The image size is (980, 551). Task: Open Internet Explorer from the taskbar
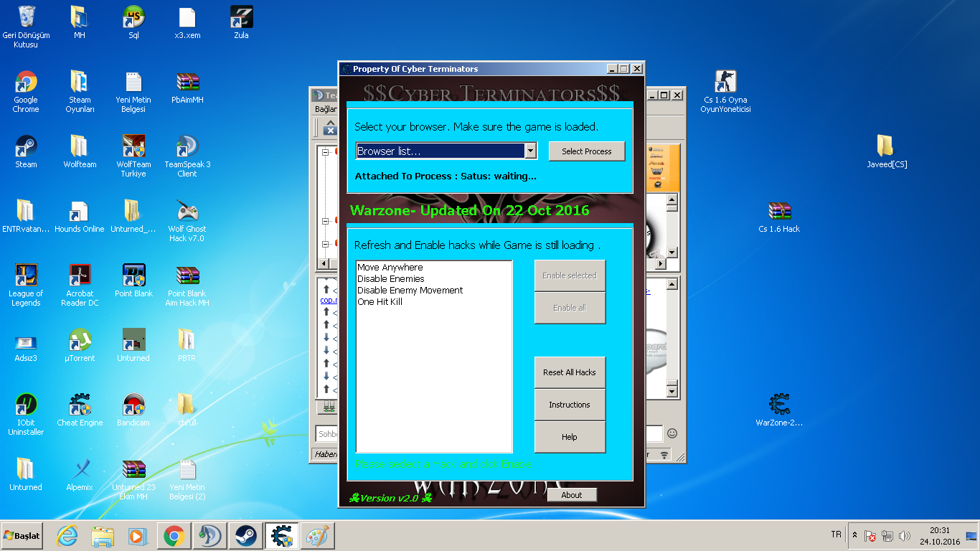tap(67, 536)
